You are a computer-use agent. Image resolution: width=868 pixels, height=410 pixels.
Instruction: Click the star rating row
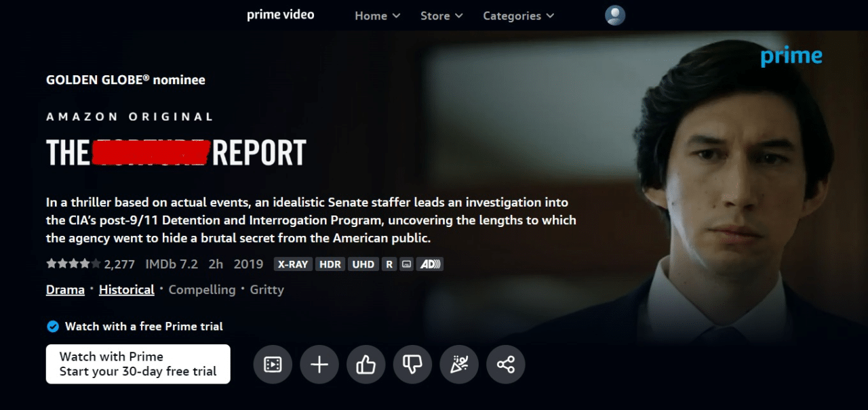pyautogui.click(x=90, y=264)
